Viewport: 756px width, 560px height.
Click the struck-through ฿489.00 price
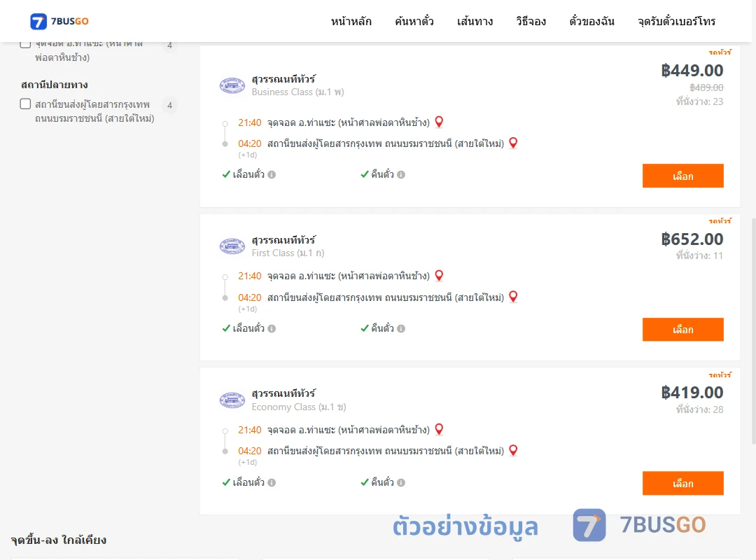tap(706, 87)
